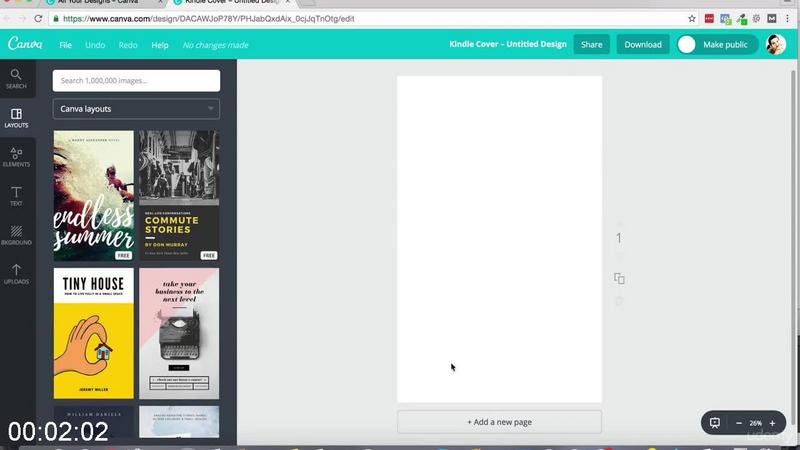This screenshot has width=800, height=450.
Task: Click the blank white canvas page
Action: pyautogui.click(x=499, y=239)
